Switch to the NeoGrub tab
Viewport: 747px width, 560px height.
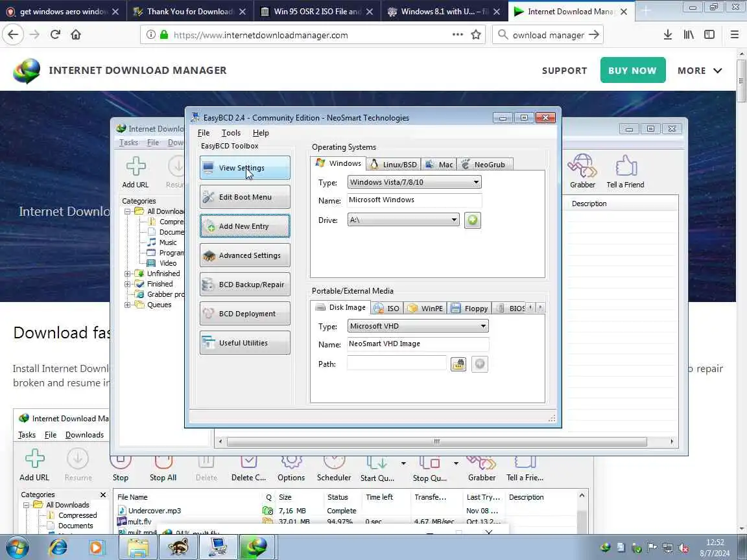coord(484,164)
